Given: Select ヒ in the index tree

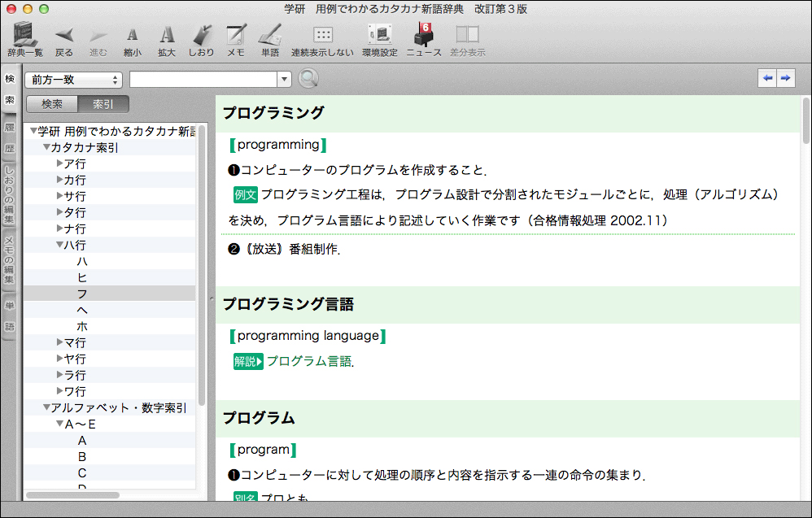Looking at the screenshot, I should coord(82,278).
